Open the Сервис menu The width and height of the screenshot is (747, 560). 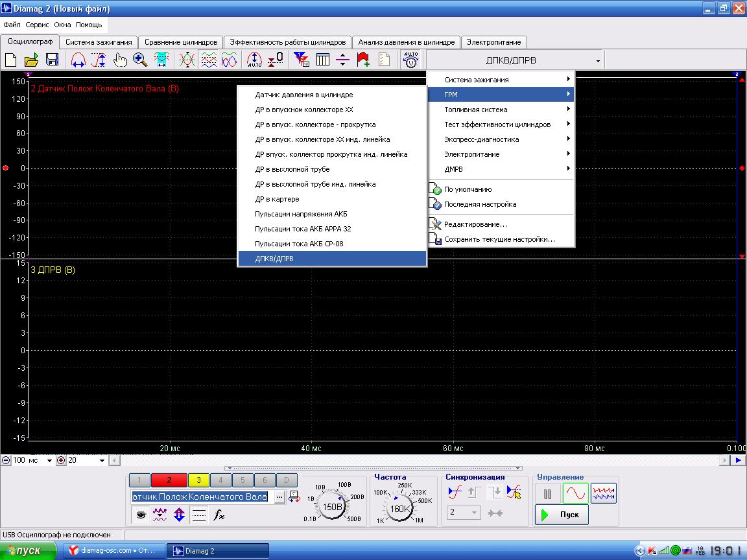[x=37, y=25]
